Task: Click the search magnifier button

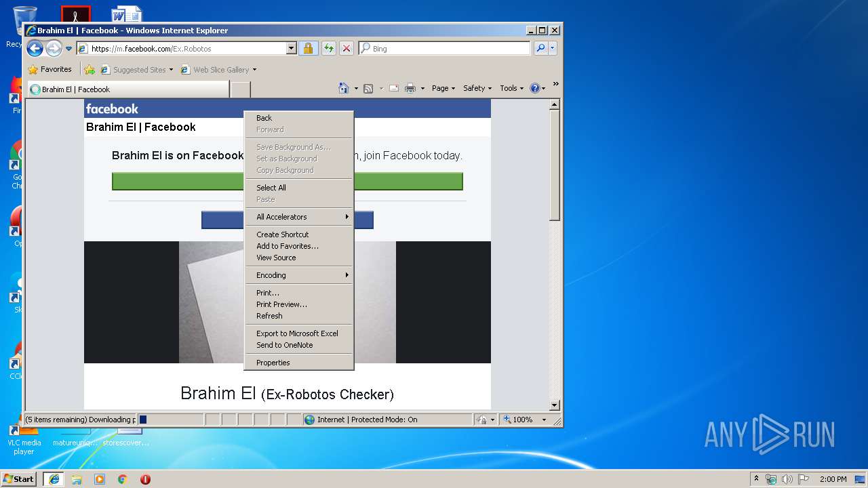Action: click(x=540, y=48)
